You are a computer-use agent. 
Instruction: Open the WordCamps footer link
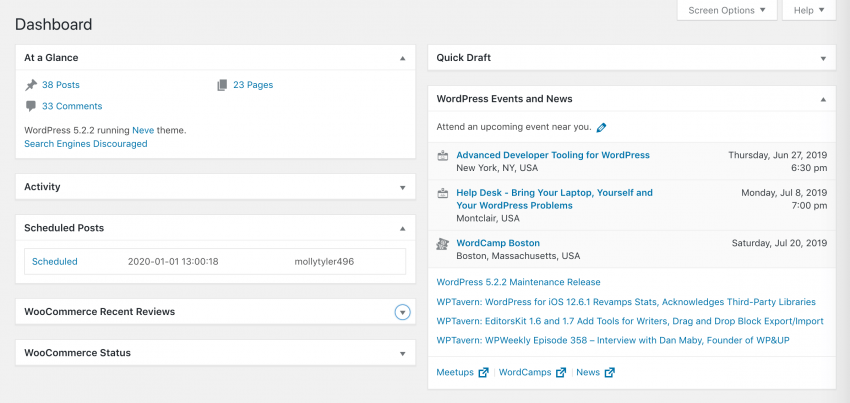pos(525,373)
